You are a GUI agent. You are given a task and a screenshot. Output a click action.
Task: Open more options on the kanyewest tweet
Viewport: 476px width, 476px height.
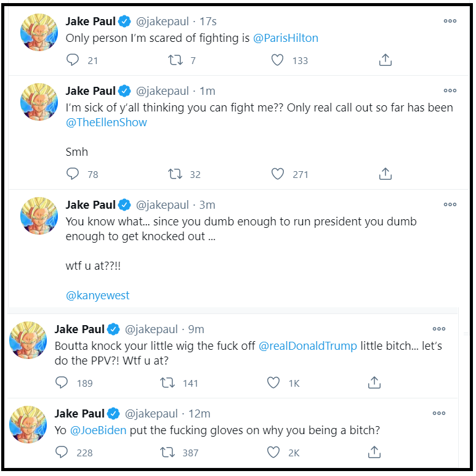450,204
